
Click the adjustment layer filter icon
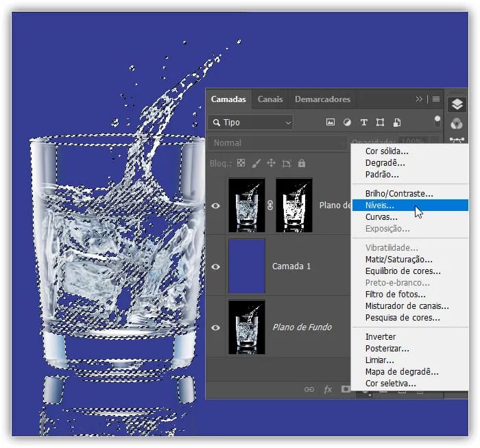[x=347, y=123]
